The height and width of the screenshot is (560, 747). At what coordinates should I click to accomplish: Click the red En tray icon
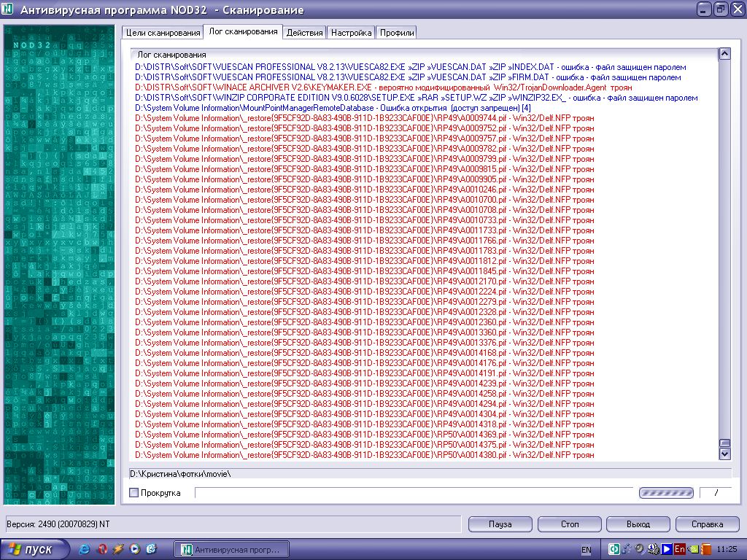point(680,549)
